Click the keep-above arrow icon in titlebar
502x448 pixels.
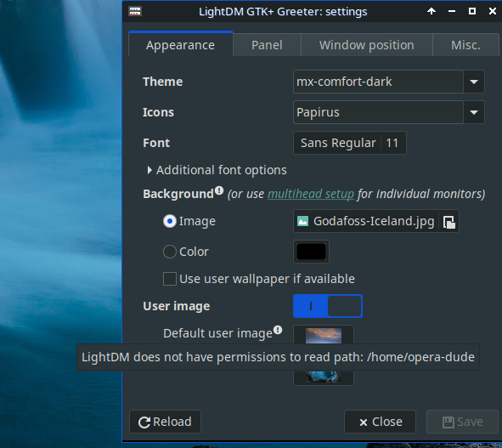(x=431, y=12)
